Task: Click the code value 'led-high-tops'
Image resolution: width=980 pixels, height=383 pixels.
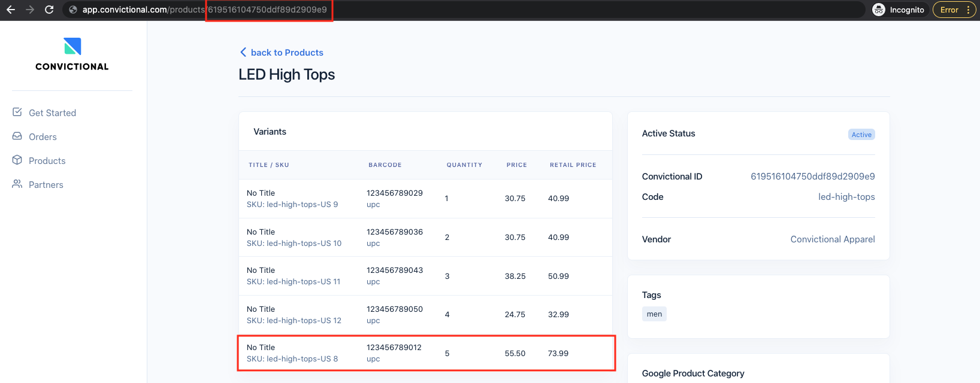Action: (846, 197)
